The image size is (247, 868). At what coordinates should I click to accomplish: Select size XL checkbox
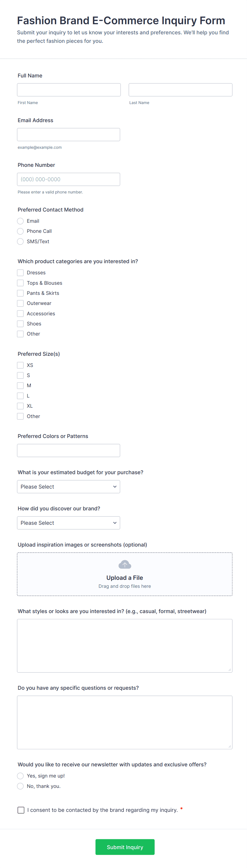click(x=20, y=406)
